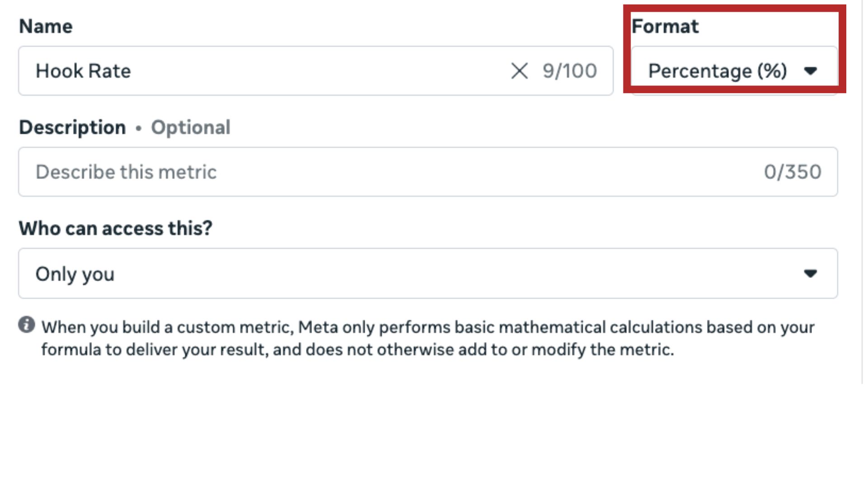The image size is (868, 488).
Task: Click the Meta custom metric disclaimer text
Action: (x=427, y=327)
